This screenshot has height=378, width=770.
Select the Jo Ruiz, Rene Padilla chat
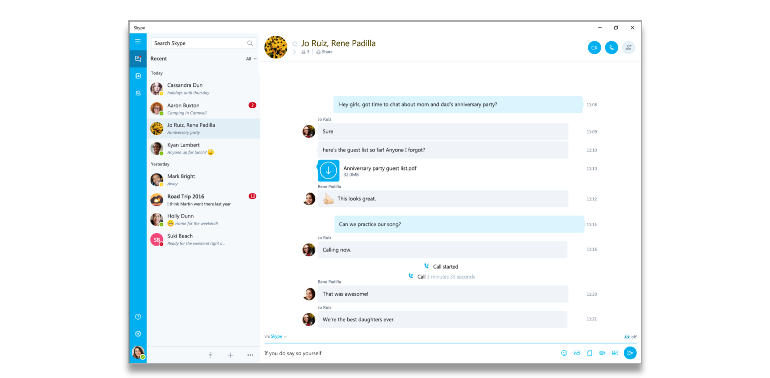tap(203, 129)
